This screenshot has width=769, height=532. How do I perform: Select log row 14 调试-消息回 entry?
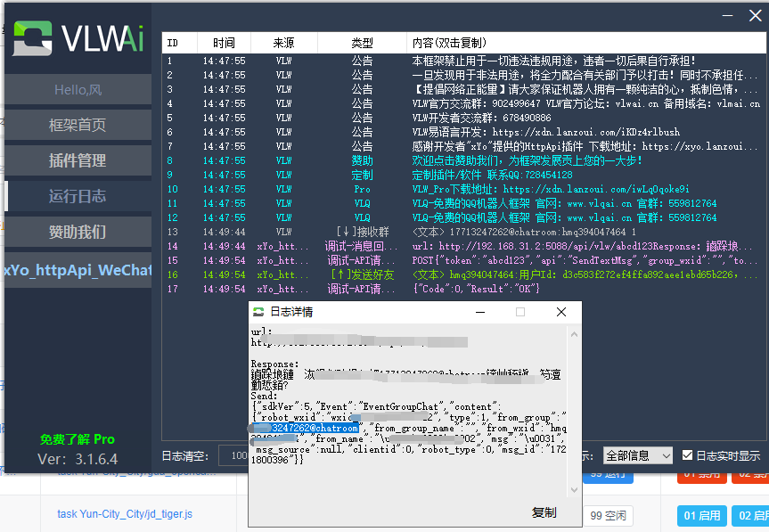point(463,246)
